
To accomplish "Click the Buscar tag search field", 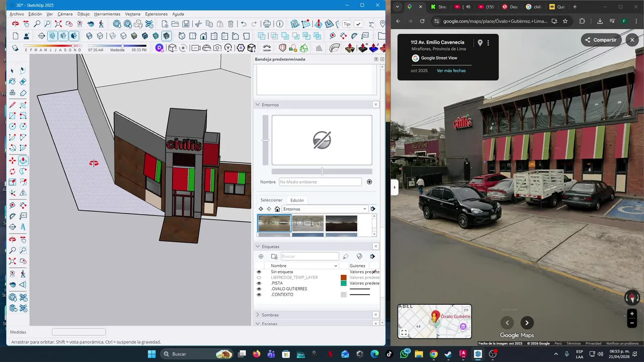I will click(x=309, y=256).
